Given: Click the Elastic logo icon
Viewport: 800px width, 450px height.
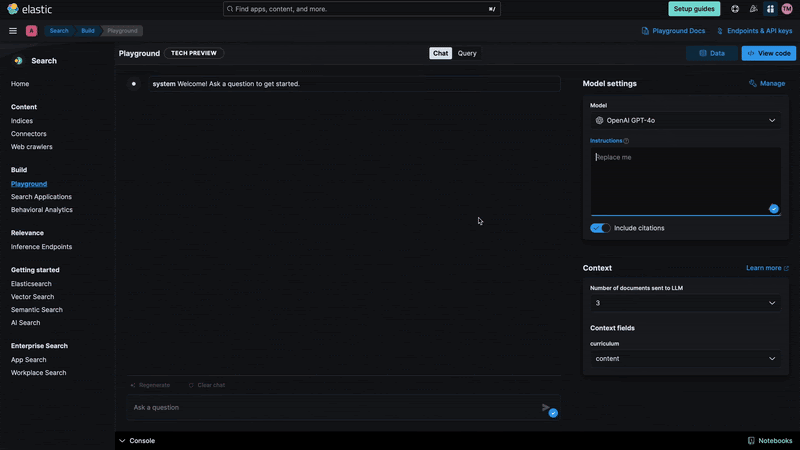Looking at the screenshot, I should click(x=13, y=9).
